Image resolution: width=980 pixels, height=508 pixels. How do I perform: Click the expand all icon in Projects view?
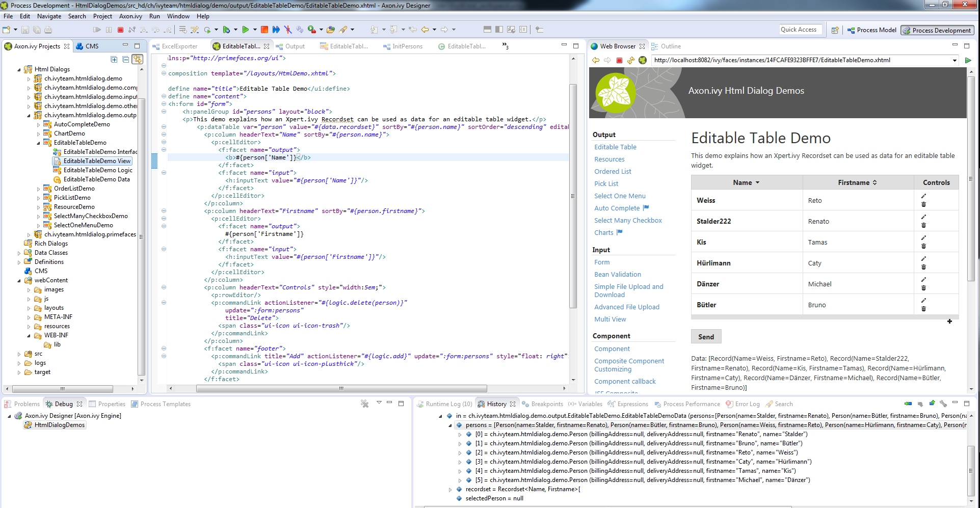114,60
